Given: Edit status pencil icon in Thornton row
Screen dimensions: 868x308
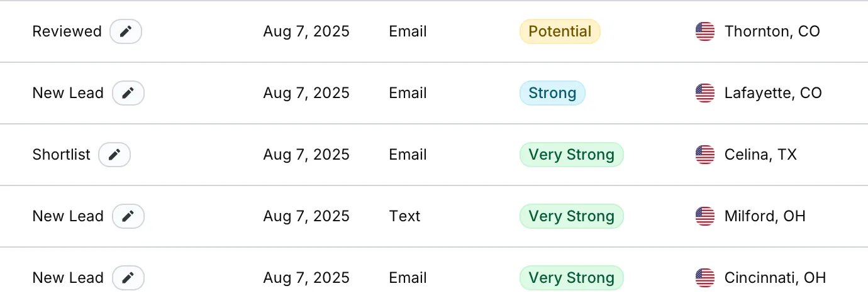Looking at the screenshot, I should 126,31.
